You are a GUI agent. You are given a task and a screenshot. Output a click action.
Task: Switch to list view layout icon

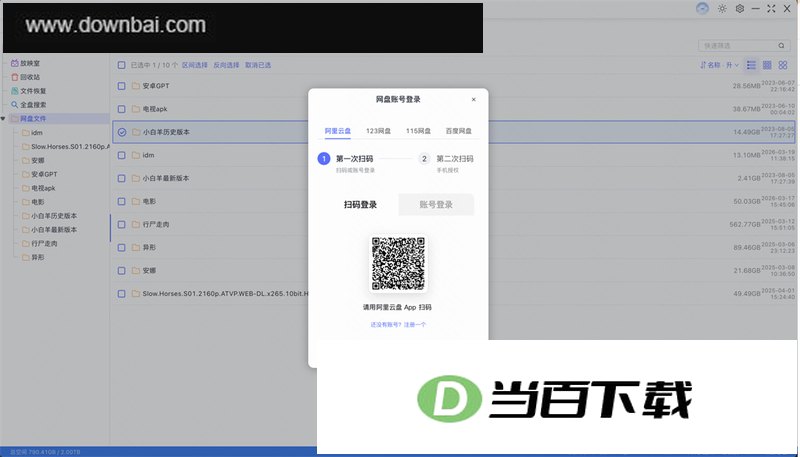pos(751,65)
